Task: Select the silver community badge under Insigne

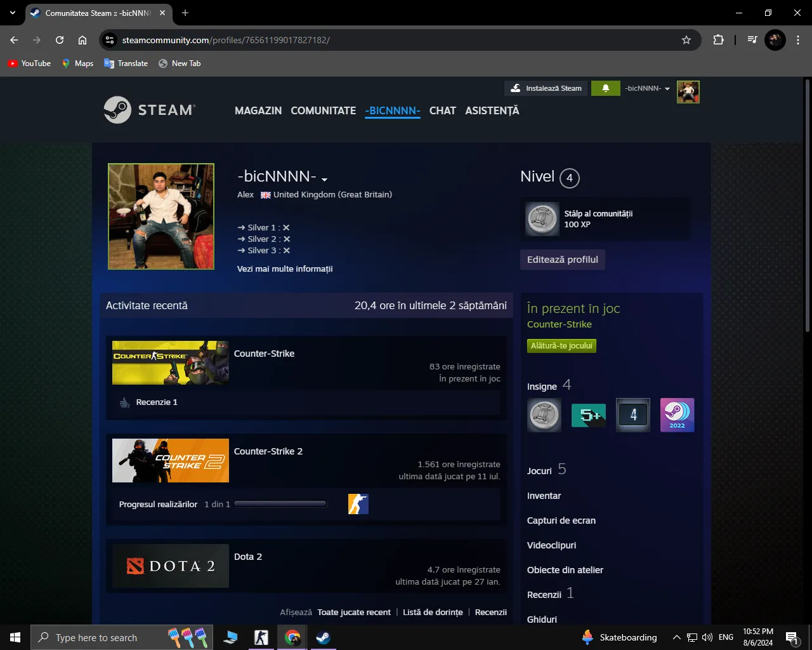Action: pyautogui.click(x=544, y=415)
